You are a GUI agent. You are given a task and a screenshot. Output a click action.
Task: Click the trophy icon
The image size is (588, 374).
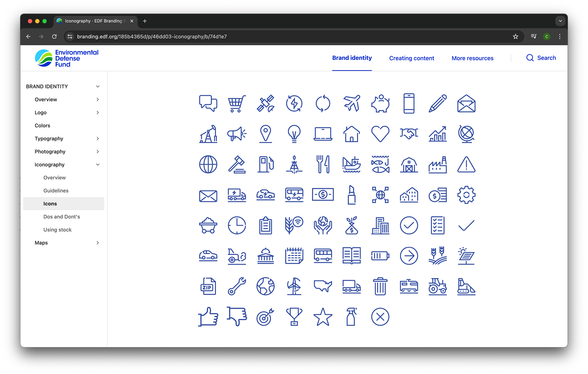(x=294, y=317)
